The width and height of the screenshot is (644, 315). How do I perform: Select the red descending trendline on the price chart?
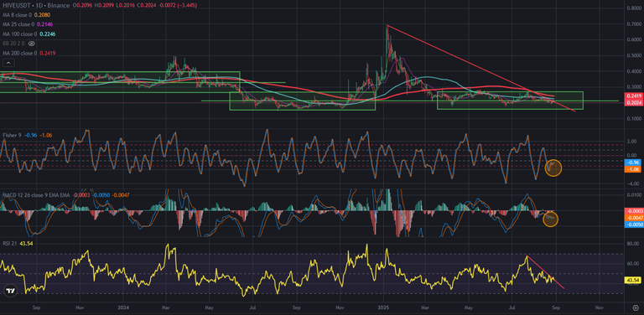(481, 68)
